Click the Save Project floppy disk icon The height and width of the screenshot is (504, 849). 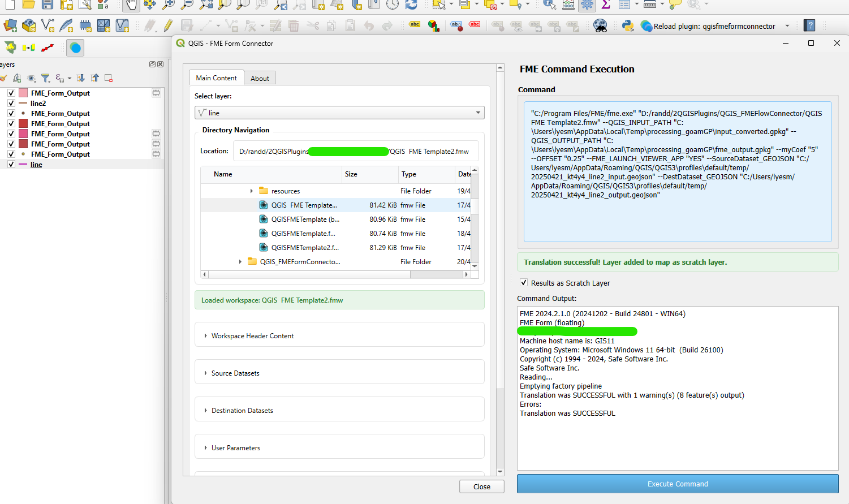coord(48,5)
